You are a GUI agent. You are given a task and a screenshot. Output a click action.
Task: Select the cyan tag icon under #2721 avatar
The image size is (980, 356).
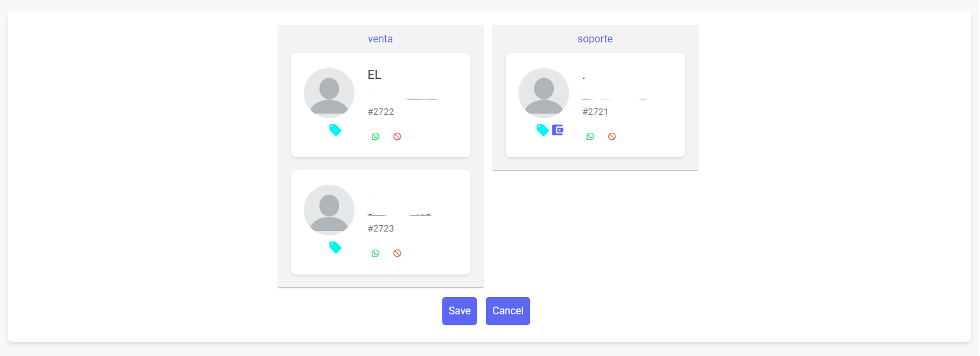542,130
